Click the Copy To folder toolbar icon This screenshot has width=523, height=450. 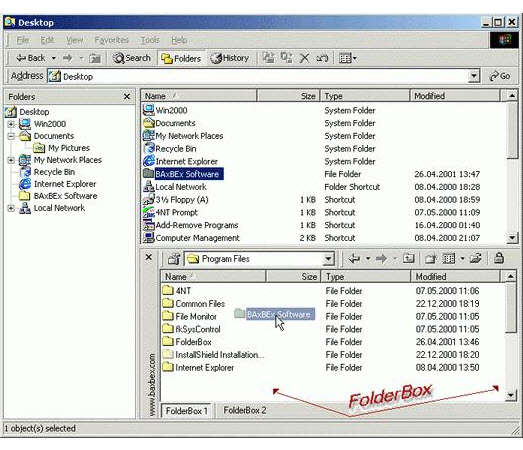pyautogui.click(x=286, y=58)
